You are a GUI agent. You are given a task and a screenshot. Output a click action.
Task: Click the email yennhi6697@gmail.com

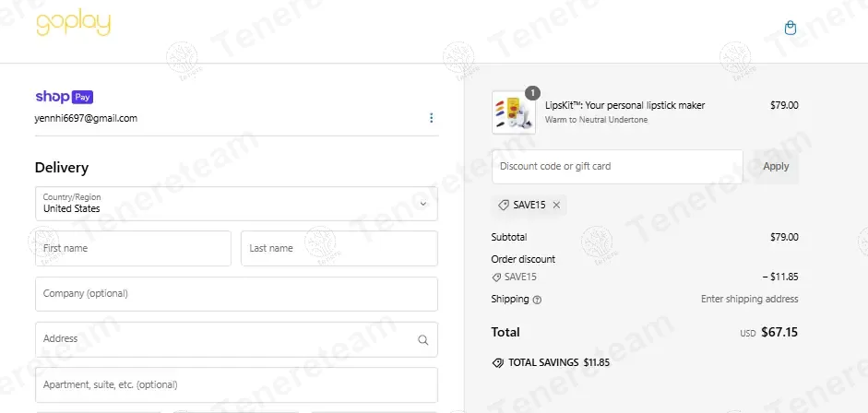point(86,118)
